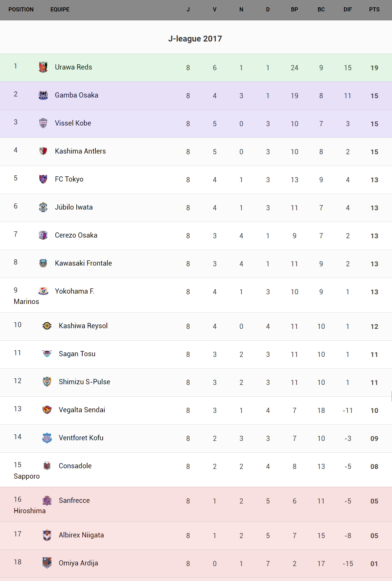The image size is (392, 581).
Task: Select the Vissel Kobe shield icon
Action: [x=43, y=123]
